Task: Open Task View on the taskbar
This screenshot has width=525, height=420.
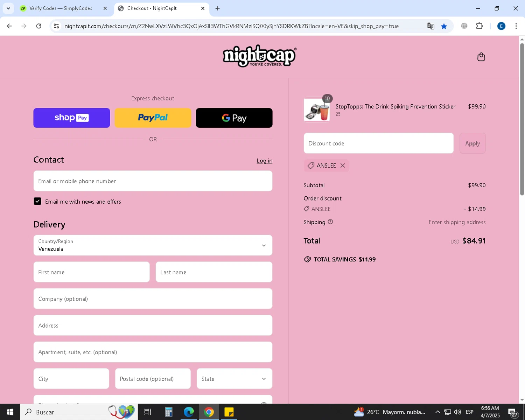Action: [148, 412]
